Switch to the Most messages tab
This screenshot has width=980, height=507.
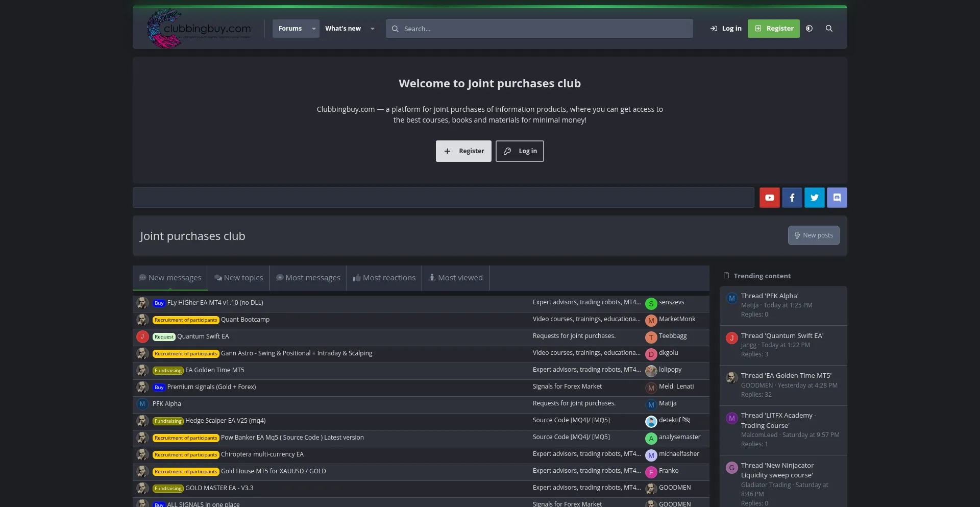[x=308, y=278]
